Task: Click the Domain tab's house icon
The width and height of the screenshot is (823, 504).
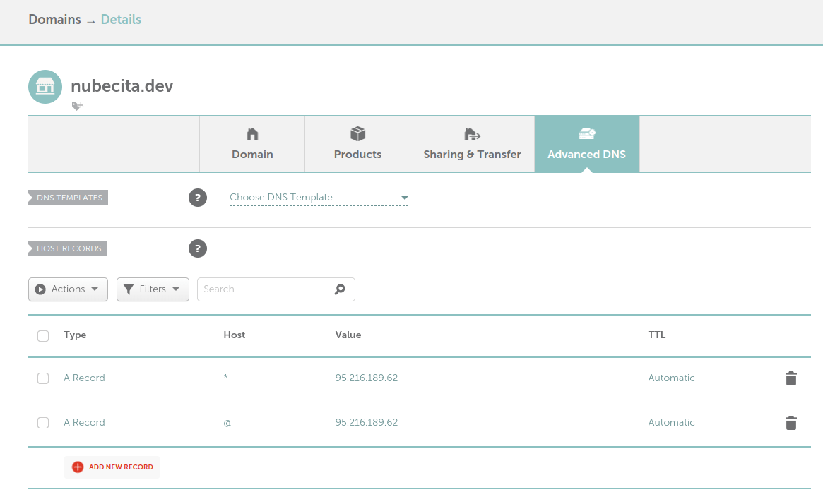Action: point(252,134)
